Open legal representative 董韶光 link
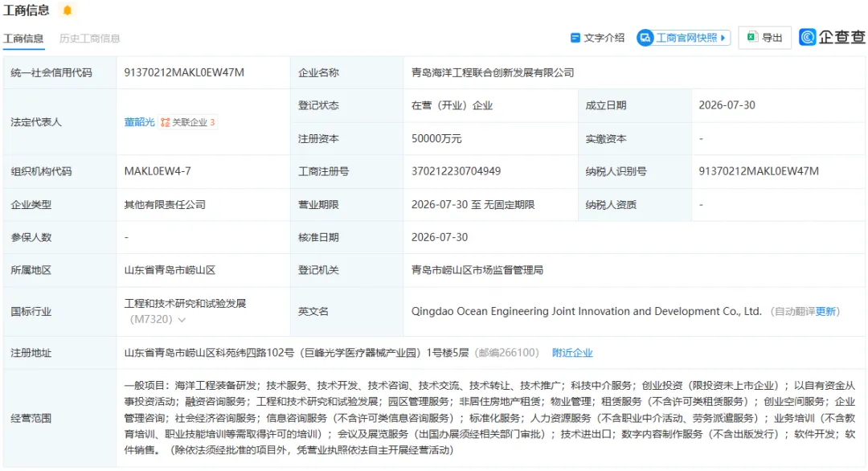 [140, 122]
